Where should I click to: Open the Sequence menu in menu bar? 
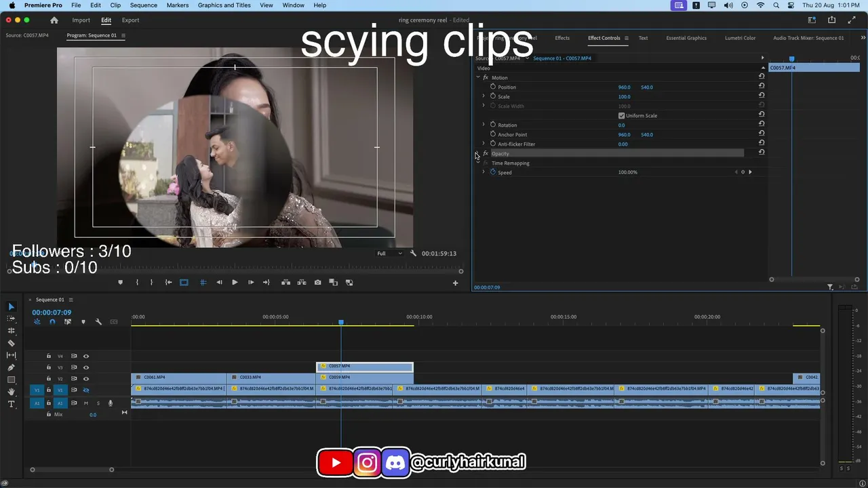pyautogui.click(x=143, y=5)
